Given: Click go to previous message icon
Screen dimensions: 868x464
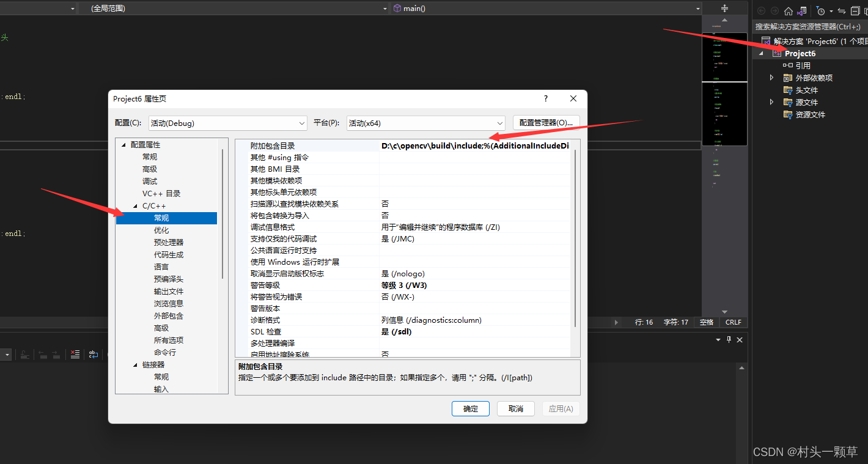Looking at the screenshot, I should click(43, 354).
